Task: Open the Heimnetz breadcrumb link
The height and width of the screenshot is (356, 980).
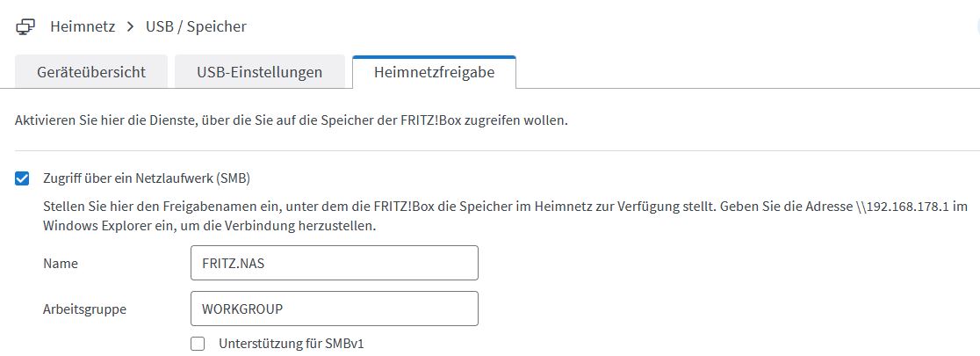Action: [x=83, y=26]
